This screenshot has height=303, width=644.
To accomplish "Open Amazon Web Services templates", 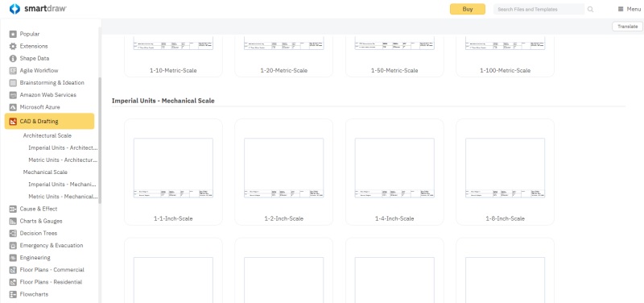I will point(48,95).
